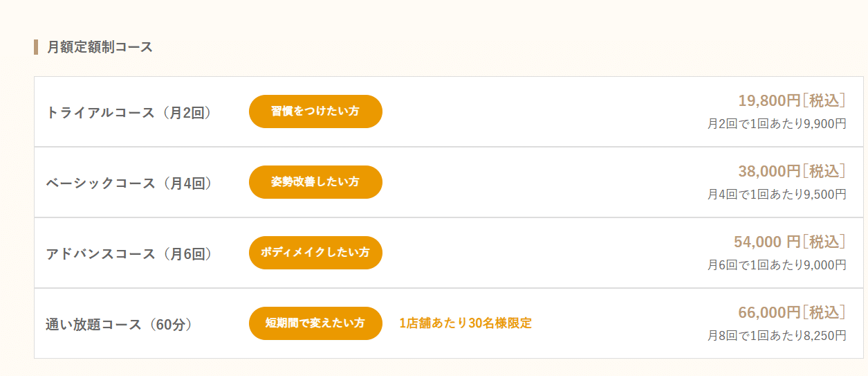
Task: Click the 短期間で変えたい方 orange badge
Action: 315,323
